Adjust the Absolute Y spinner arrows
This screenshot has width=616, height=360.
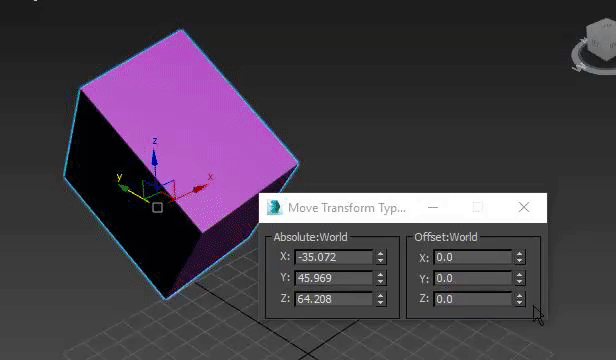pyautogui.click(x=380, y=278)
